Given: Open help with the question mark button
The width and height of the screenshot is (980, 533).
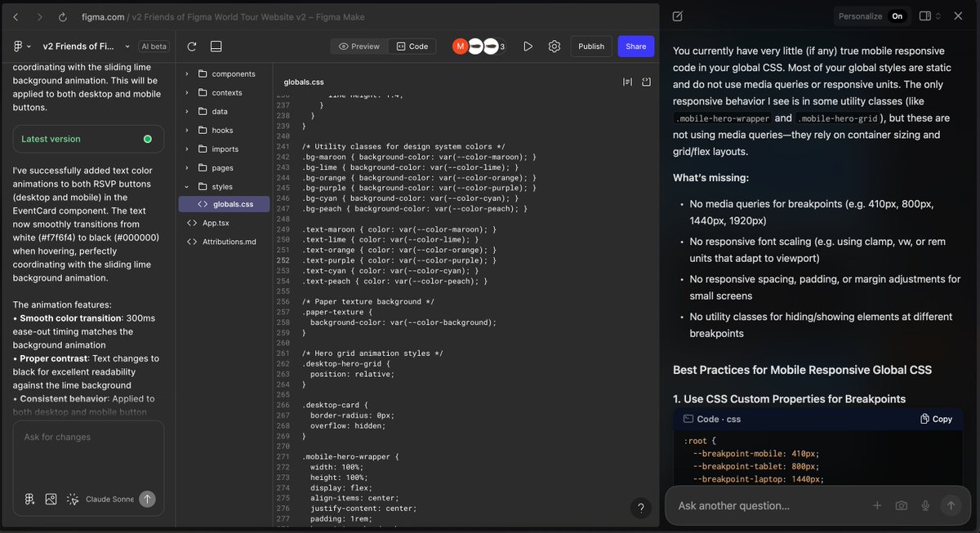Looking at the screenshot, I should point(640,508).
